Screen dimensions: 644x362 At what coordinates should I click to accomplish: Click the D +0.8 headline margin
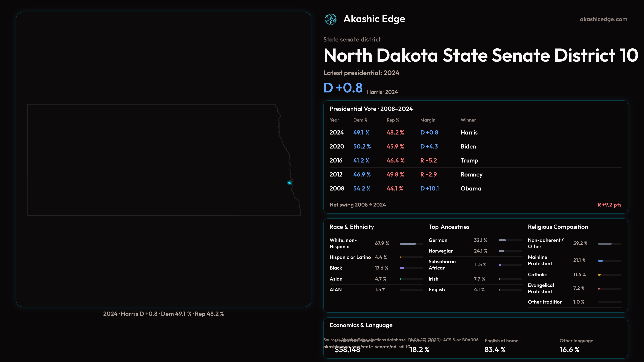(x=343, y=88)
